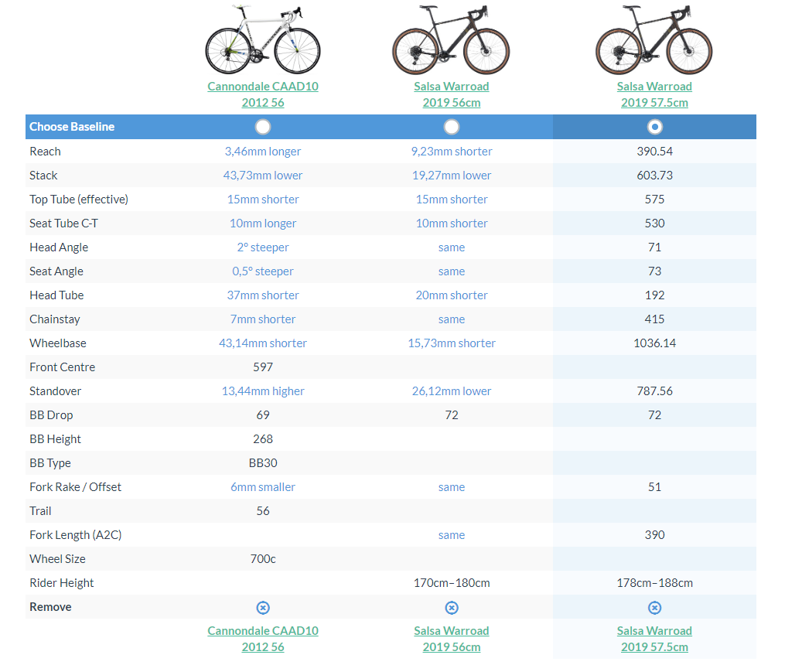The image size is (785, 672).
Task: Click the Standover row label
Action: 55,391
